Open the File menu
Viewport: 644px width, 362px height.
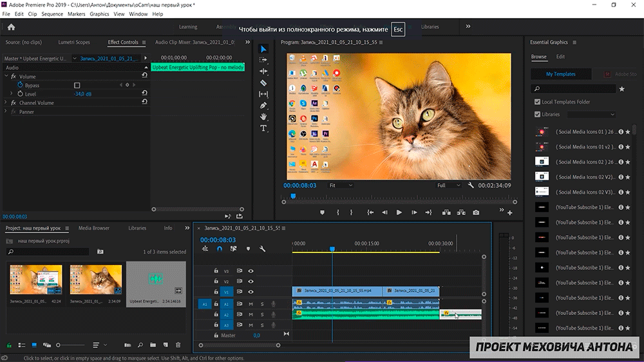coord(6,14)
